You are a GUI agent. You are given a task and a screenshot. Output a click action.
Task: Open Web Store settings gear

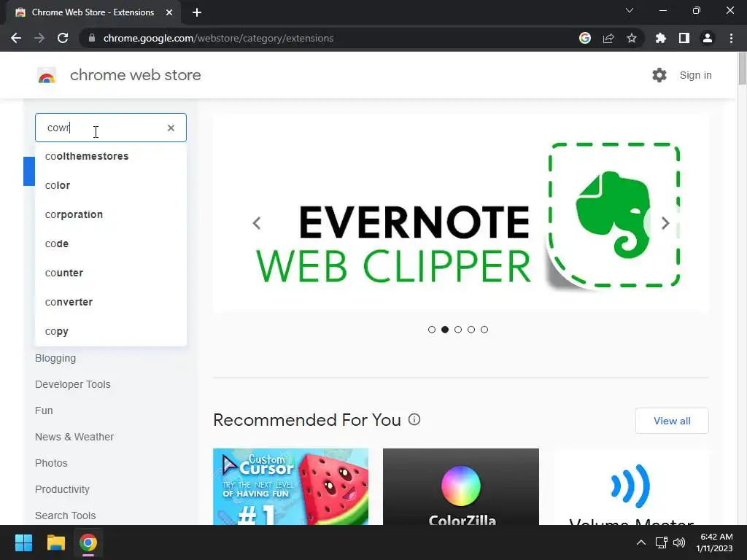pyautogui.click(x=659, y=75)
